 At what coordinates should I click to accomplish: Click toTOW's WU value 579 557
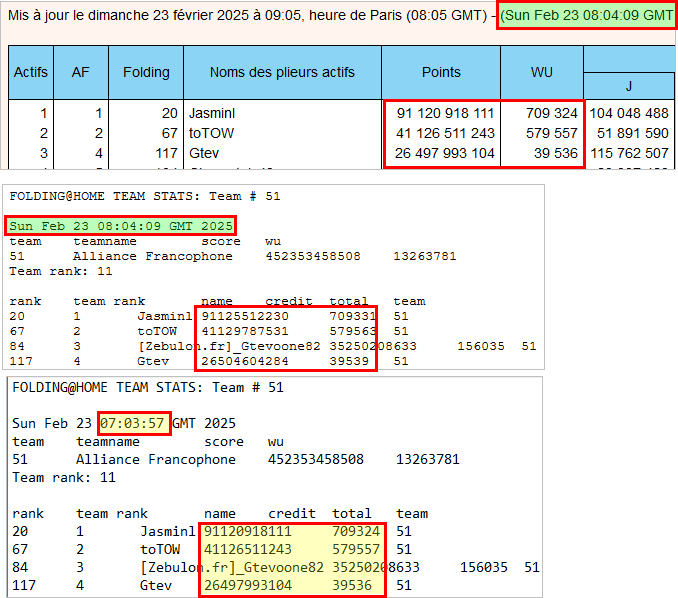(551, 133)
